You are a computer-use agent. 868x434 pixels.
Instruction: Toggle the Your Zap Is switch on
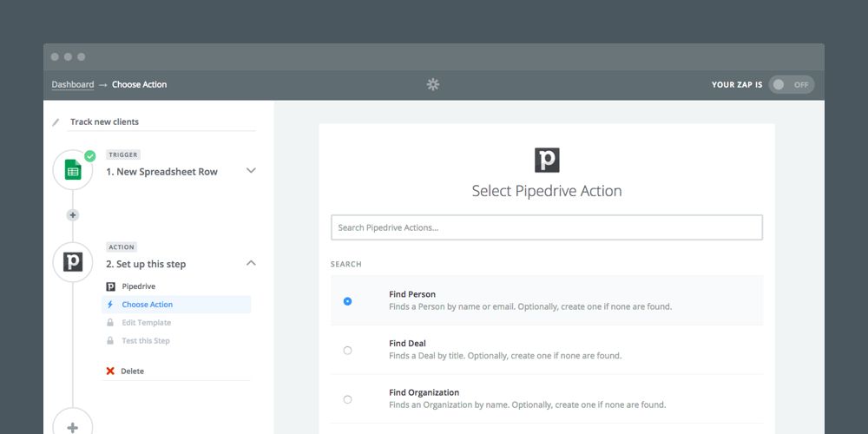791,84
